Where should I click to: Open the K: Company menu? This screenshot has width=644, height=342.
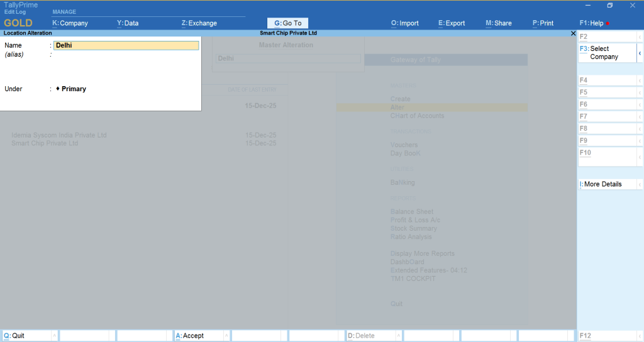click(70, 23)
